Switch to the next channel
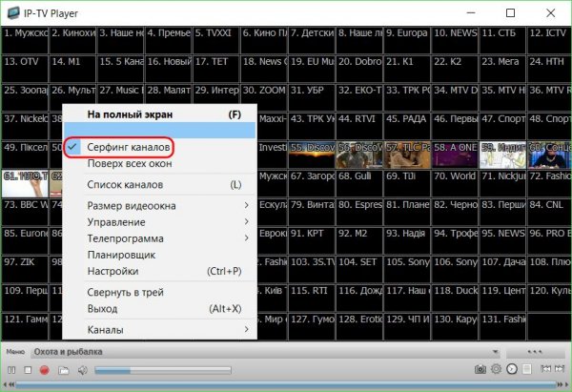The width and height of the screenshot is (572, 392). point(562,369)
